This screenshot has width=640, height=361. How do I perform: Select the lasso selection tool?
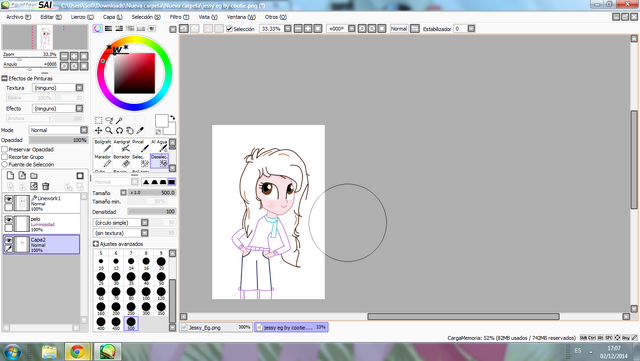[109, 120]
